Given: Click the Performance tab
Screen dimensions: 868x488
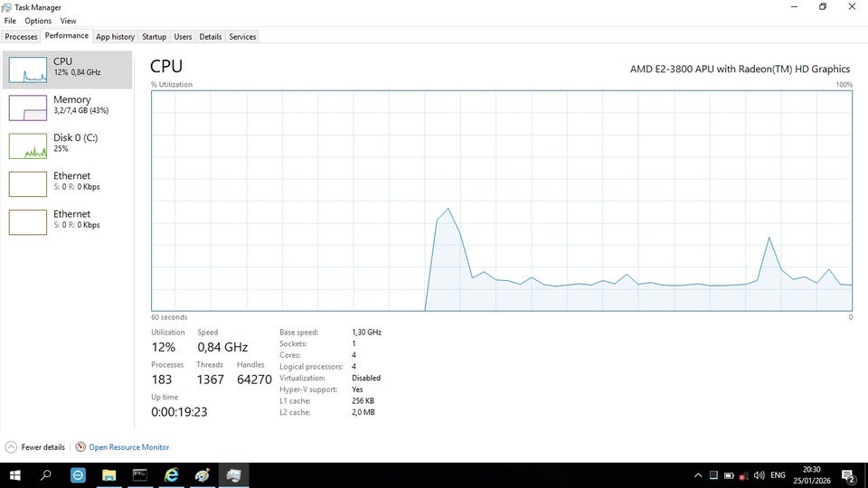Looking at the screenshot, I should 66,35.
